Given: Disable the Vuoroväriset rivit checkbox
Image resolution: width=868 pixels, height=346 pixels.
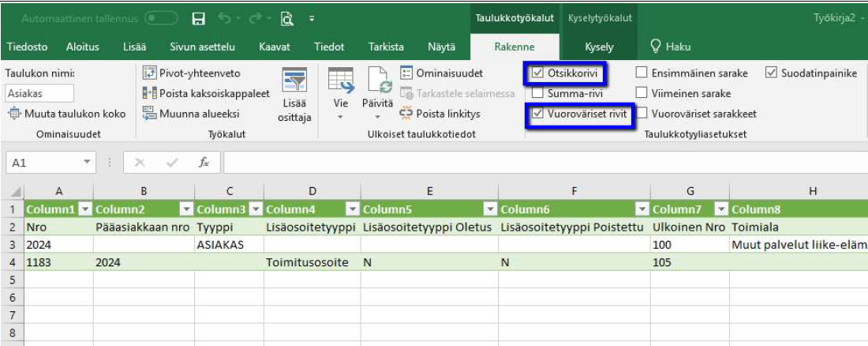Looking at the screenshot, I should [x=537, y=114].
